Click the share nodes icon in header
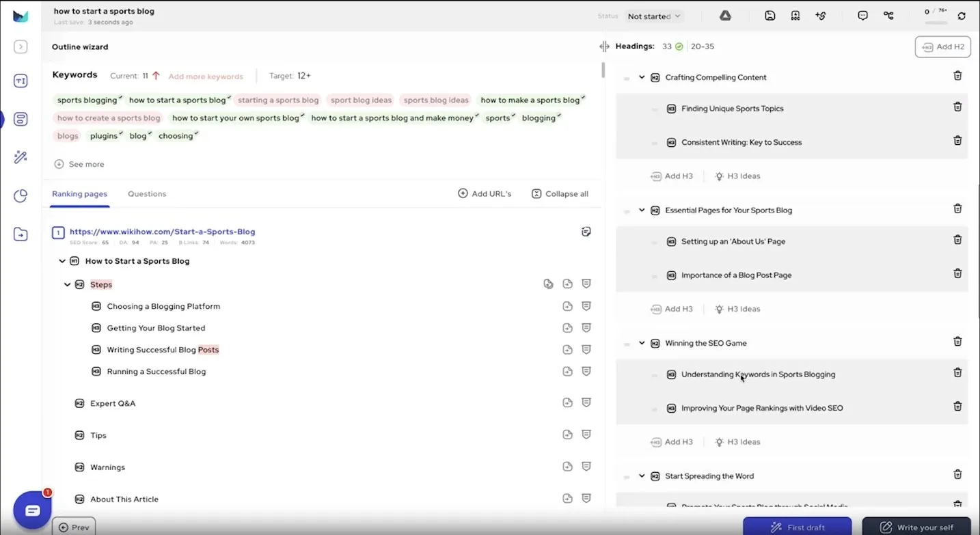980x535 pixels. (x=888, y=16)
